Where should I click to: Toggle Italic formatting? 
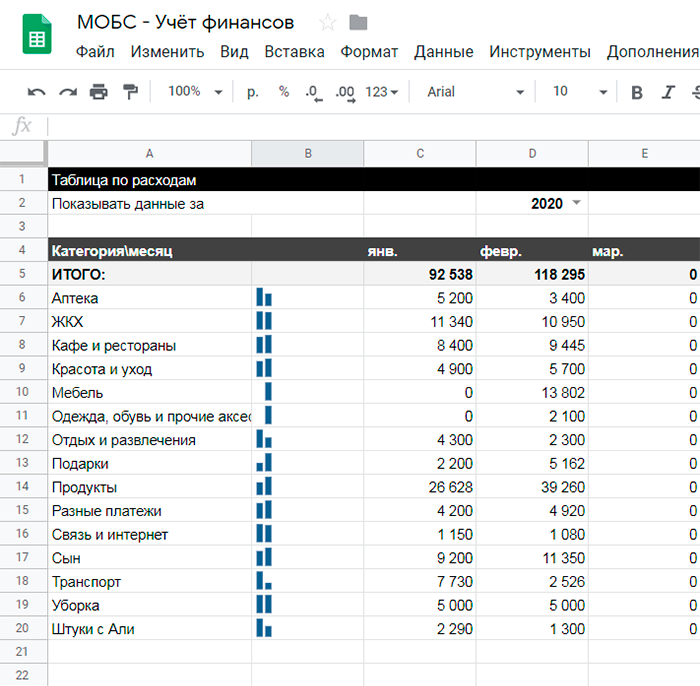[x=668, y=92]
